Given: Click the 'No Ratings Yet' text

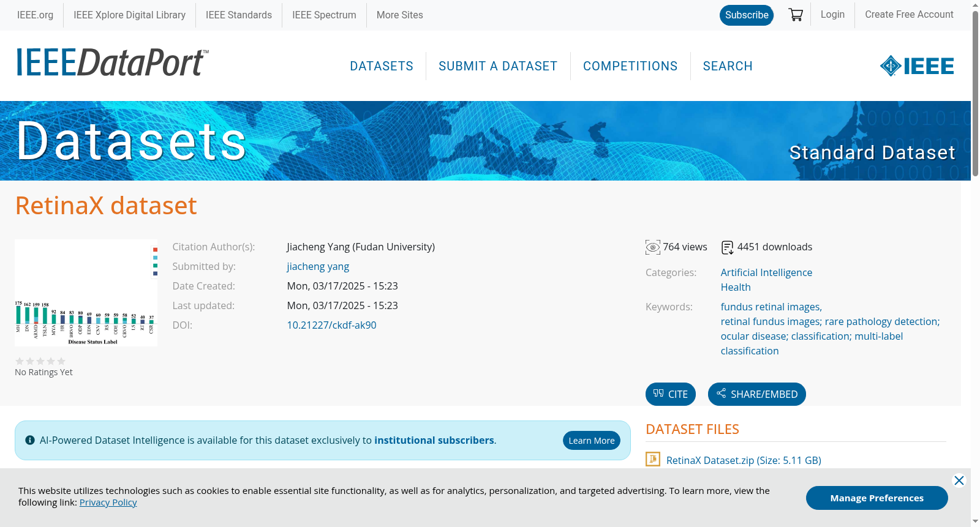Looking at the screenshot, I should point(43,372).
